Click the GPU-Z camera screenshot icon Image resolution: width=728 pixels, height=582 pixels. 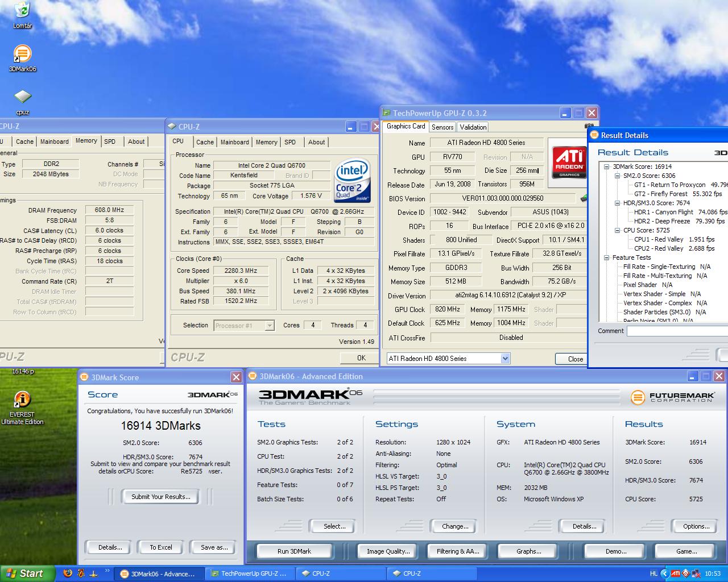(x=589, y=126)
